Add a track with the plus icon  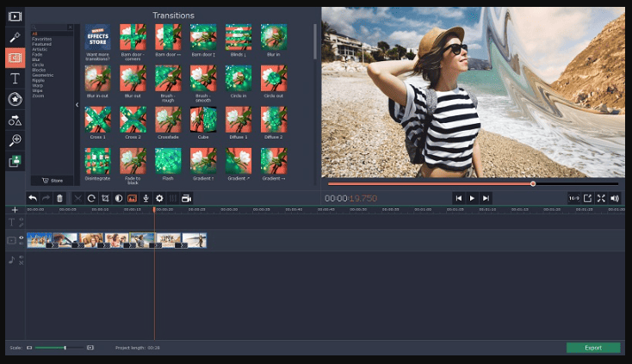[x=15, y=210]
